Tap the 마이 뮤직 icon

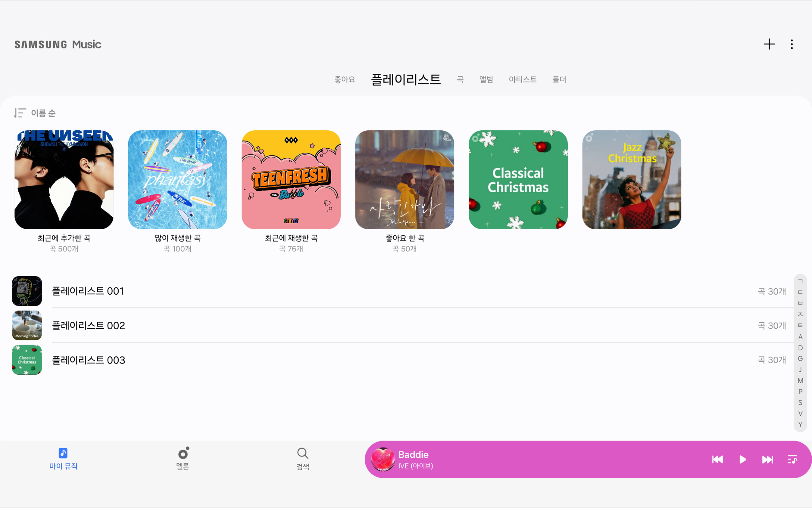coord(62,452)
